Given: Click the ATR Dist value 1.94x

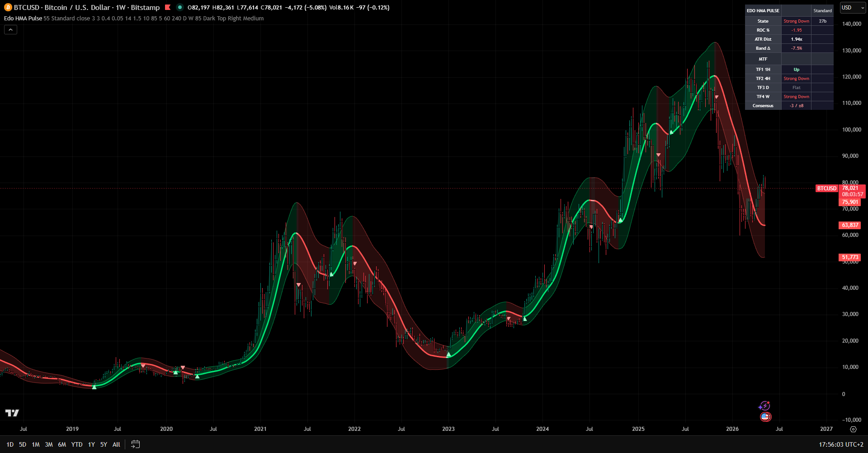Looking at the screenshot, I should [x=797, y=39].
